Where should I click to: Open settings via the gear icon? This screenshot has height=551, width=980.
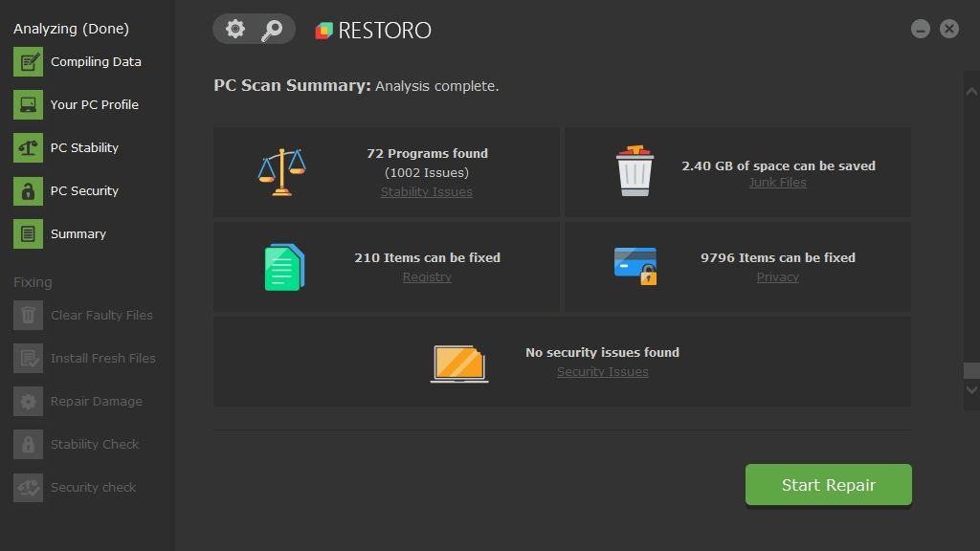[x=235, y=30]
